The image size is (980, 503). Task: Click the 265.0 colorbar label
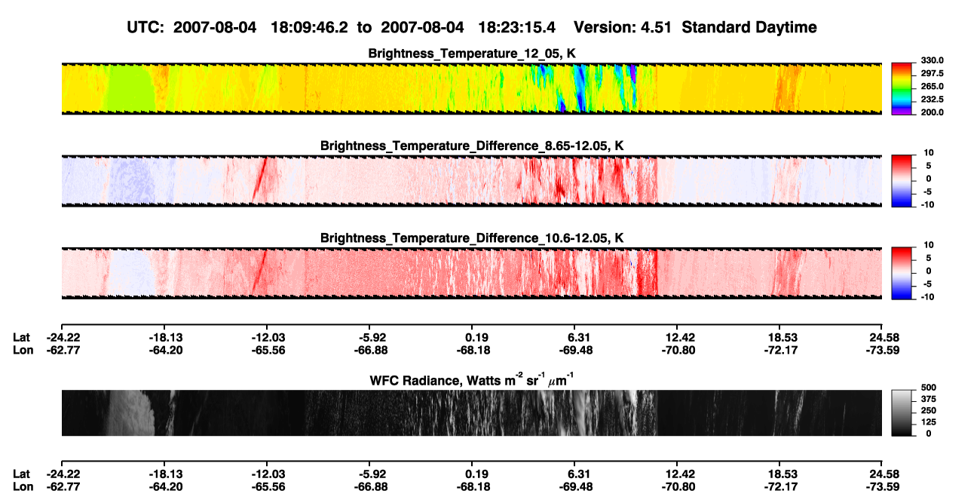coord(930,86)
